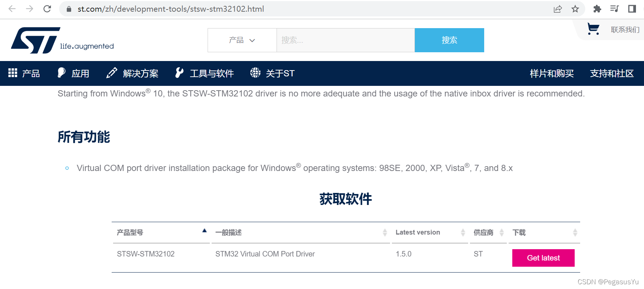Click the Get latest download button
This screenshot has width=644, height=289.
[543, 258]
